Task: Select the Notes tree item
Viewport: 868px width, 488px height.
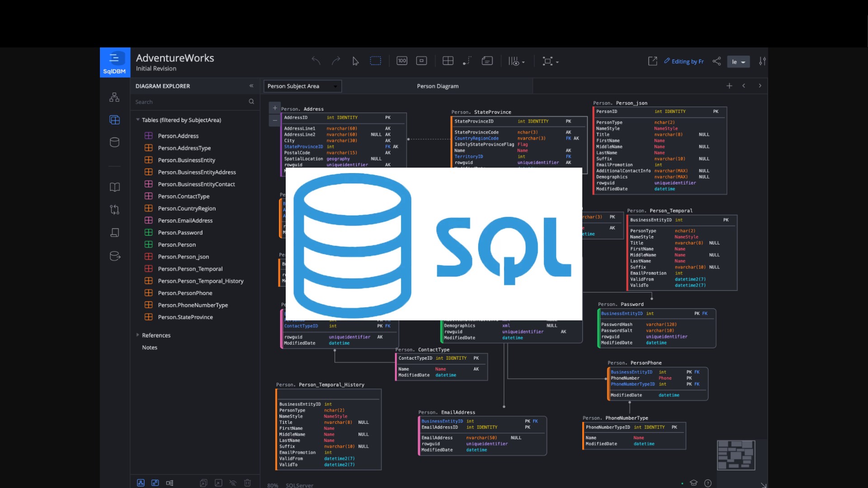Action: (150, 347)
